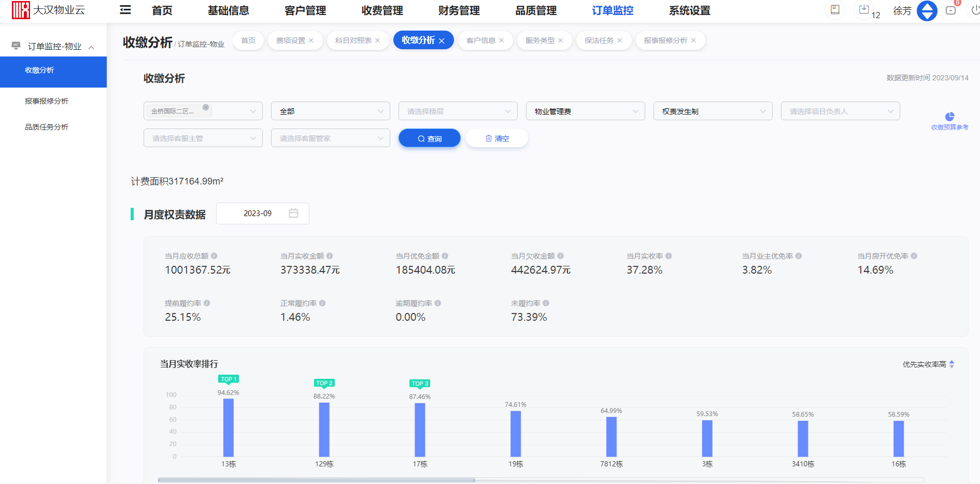
Task: Open 系统设置 top menu
Action: coord(690,10)
